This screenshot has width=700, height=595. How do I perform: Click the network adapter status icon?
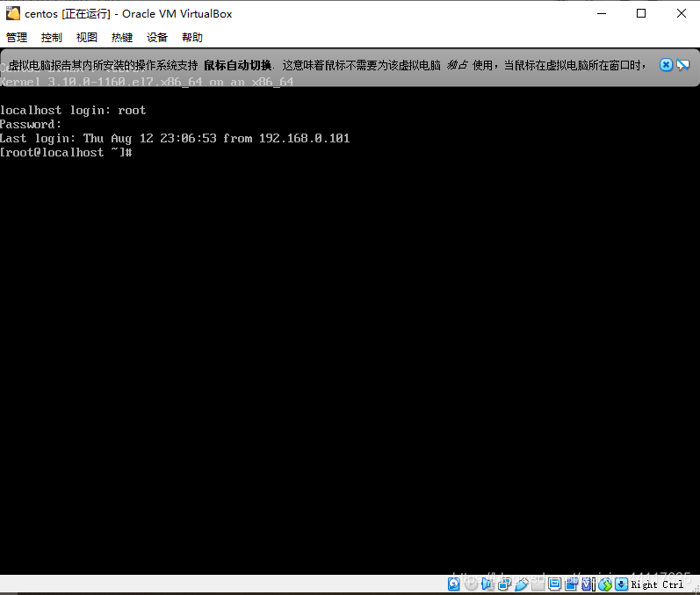tap(504, 584)
